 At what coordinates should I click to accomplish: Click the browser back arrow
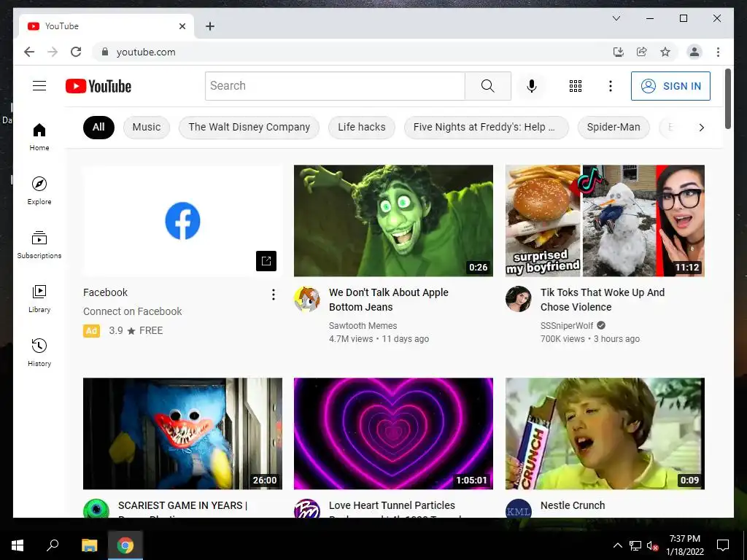29,52
